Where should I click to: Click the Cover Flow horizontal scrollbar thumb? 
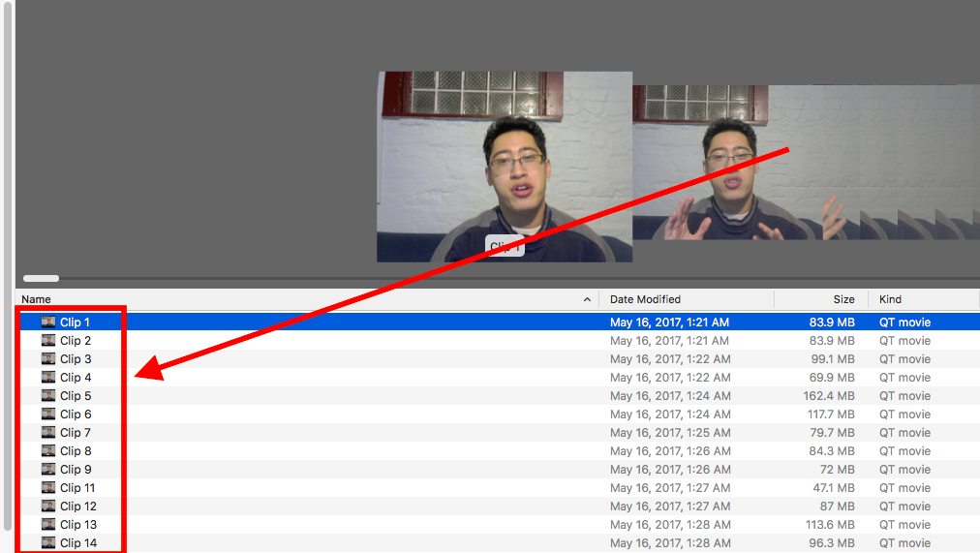pyautogui.click(x=42, y=278)
